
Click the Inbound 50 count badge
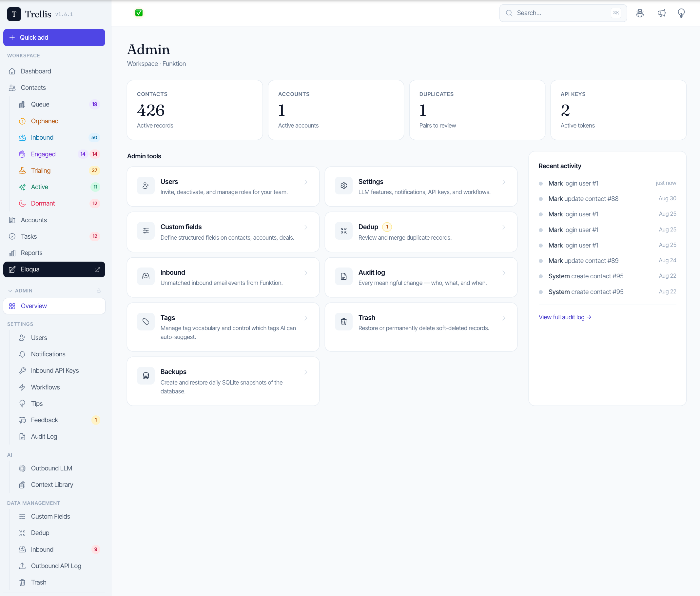pyautogui.click(x=94, y=138)
